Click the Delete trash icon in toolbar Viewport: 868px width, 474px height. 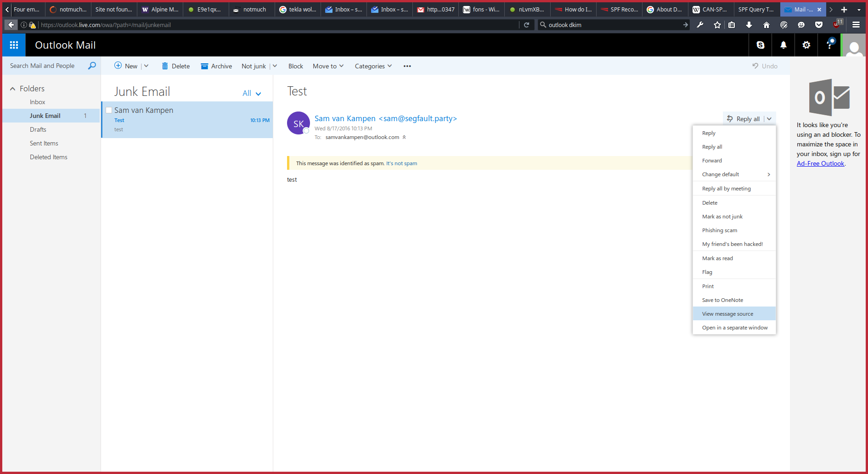click(x=165, y=66)
